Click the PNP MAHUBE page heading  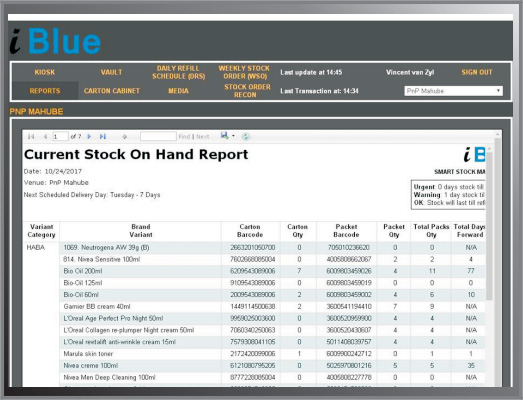(x=36, y=111)
